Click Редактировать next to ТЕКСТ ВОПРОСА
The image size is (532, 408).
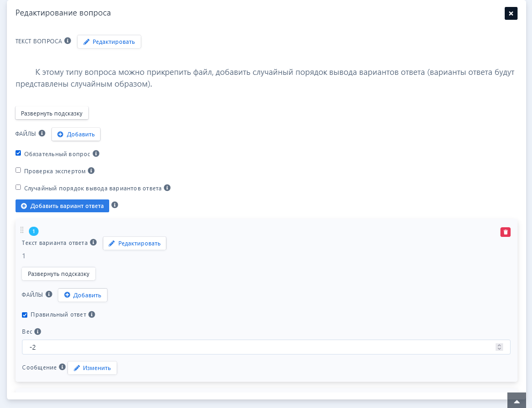pos(109,42)
